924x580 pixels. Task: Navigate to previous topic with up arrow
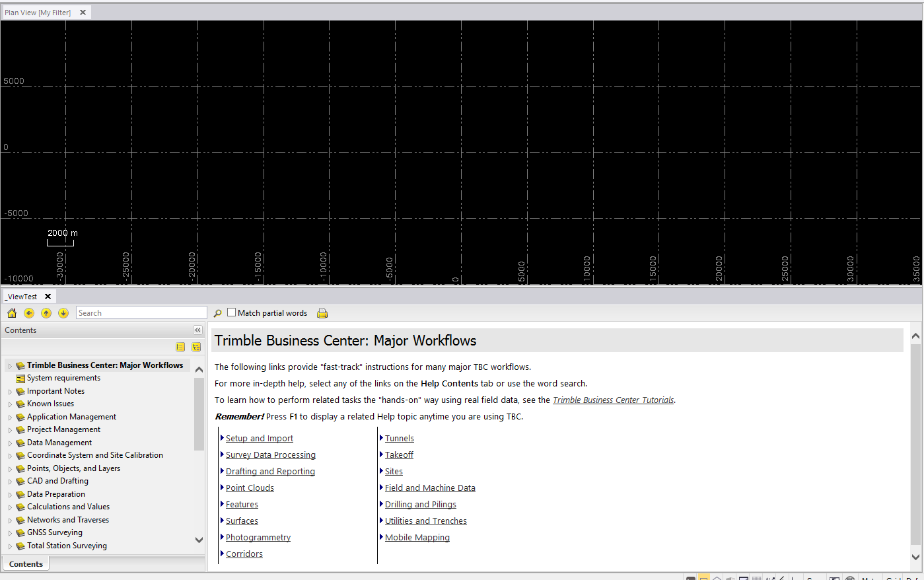tap(46, 313)
